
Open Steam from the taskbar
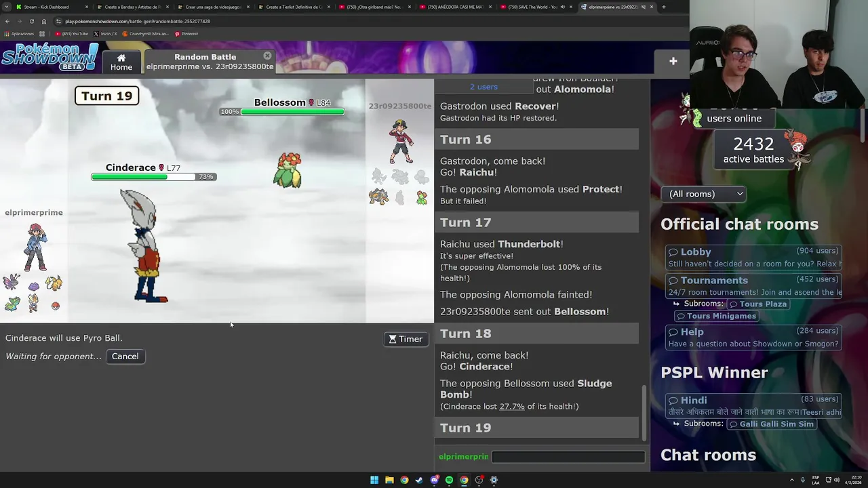[419, 480]
